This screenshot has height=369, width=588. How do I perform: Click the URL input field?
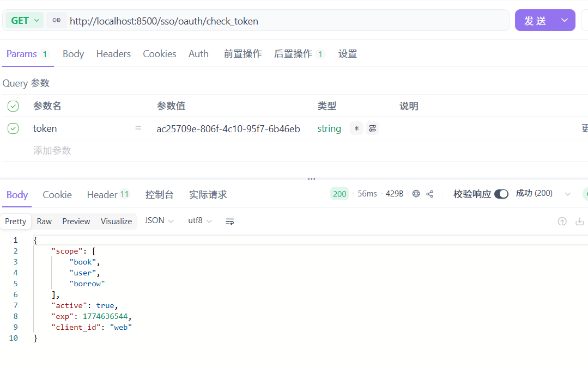point(287,21)
